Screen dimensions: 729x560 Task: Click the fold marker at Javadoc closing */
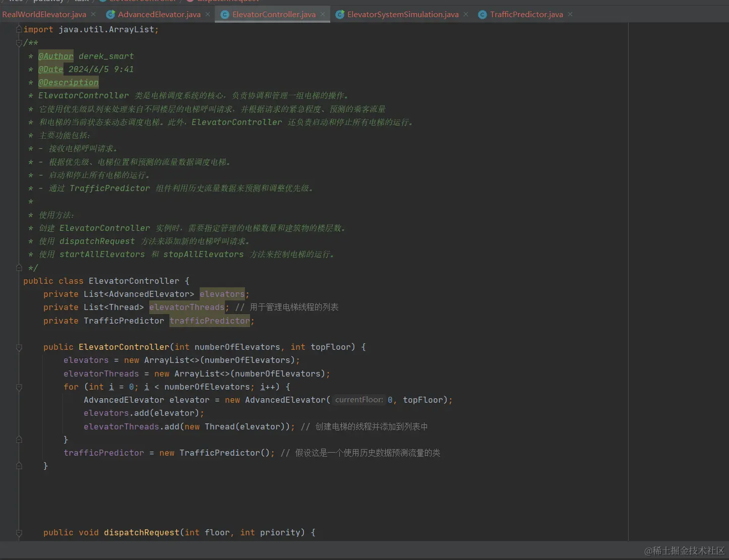click(x=19, y=268)
